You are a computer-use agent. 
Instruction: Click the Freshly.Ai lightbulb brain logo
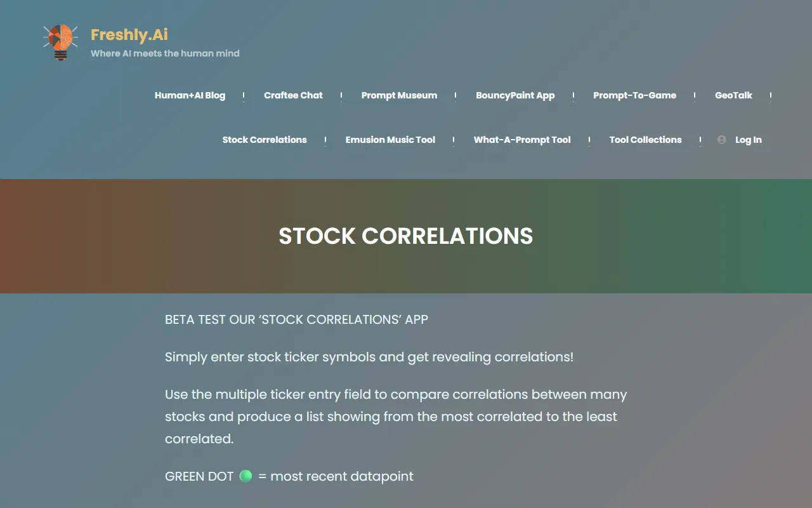tap(60, 42)
